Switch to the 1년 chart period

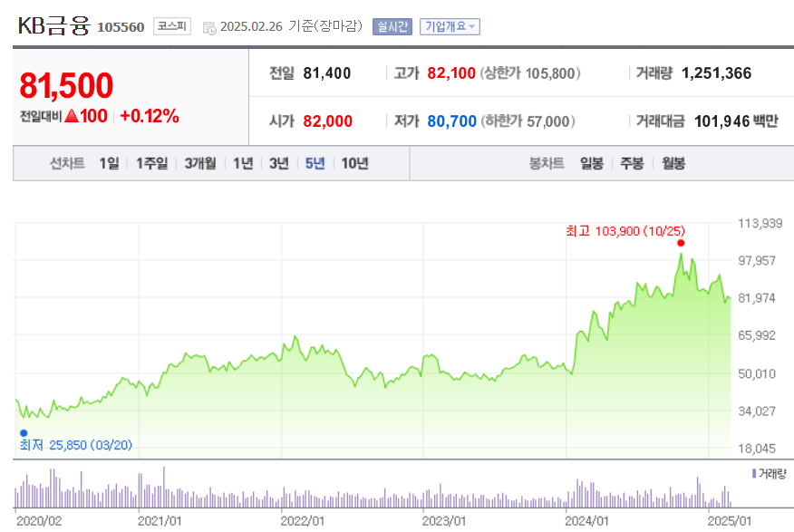tap(243, 163)
